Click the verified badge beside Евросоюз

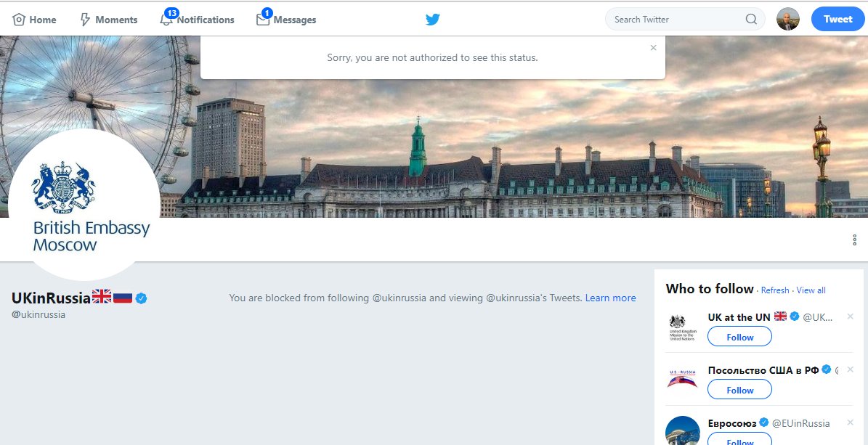pyautogui.click(x=764, y=423)
